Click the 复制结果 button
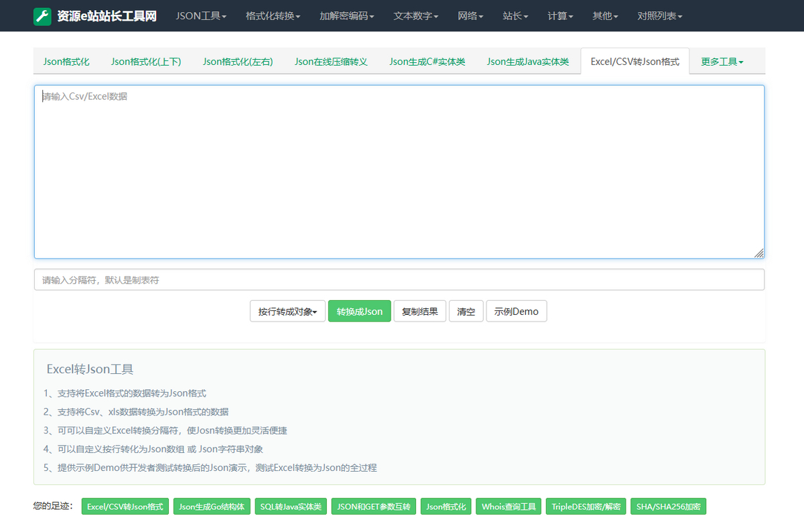The image size is (804, 532). point(420,312)
